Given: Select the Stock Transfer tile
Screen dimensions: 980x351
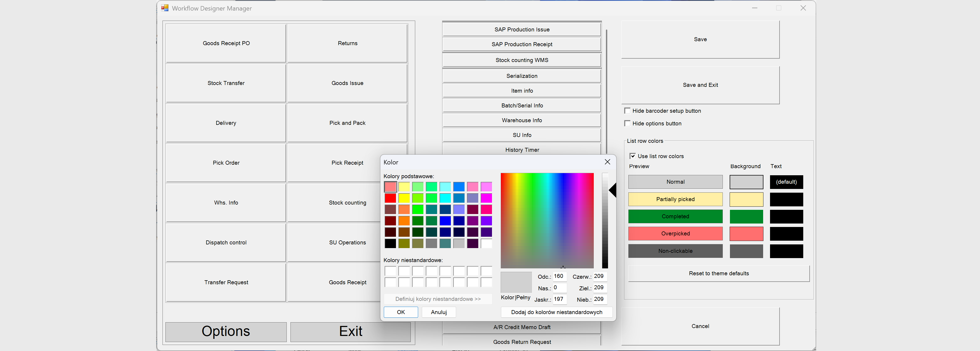Looking at the screenshot, I should point(226,83).
